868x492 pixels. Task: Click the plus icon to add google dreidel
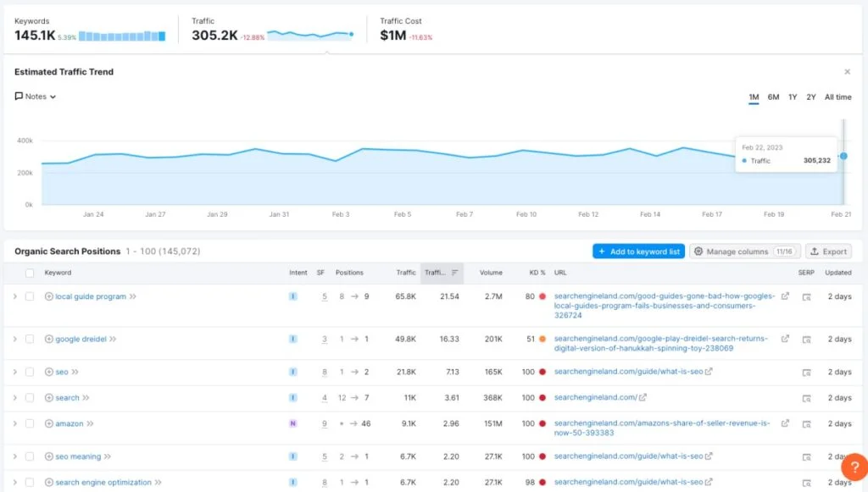click(x=49, y=339)
